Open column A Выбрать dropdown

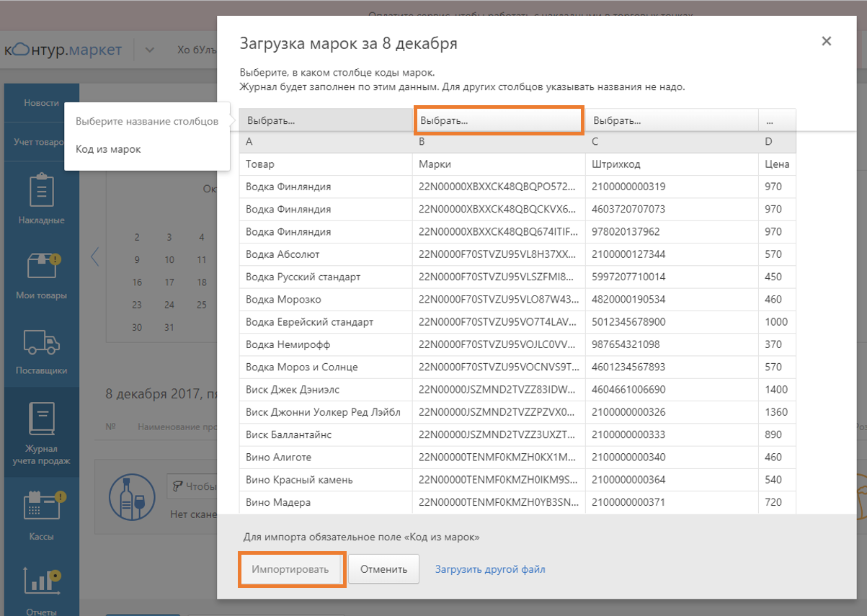[325, 120]
